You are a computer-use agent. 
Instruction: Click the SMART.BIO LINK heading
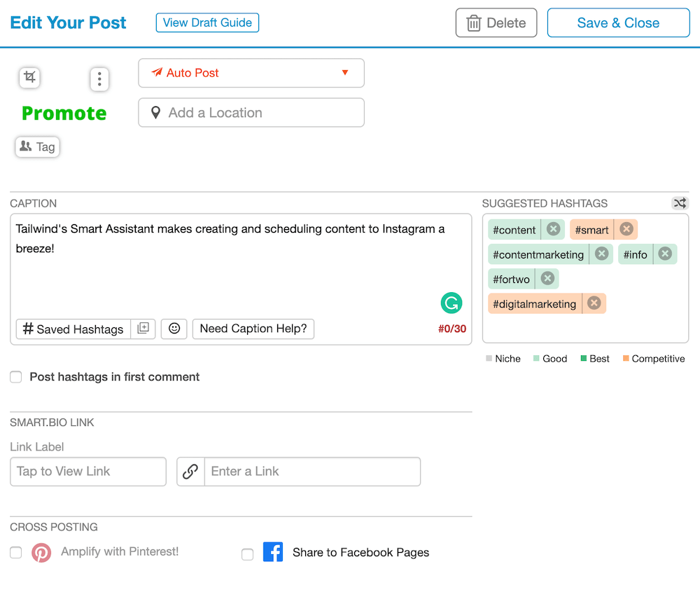(x=52, y=422)
